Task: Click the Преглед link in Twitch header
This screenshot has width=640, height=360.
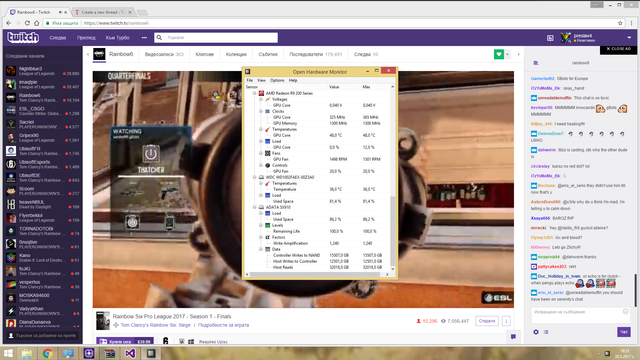Action: point(86,38)
